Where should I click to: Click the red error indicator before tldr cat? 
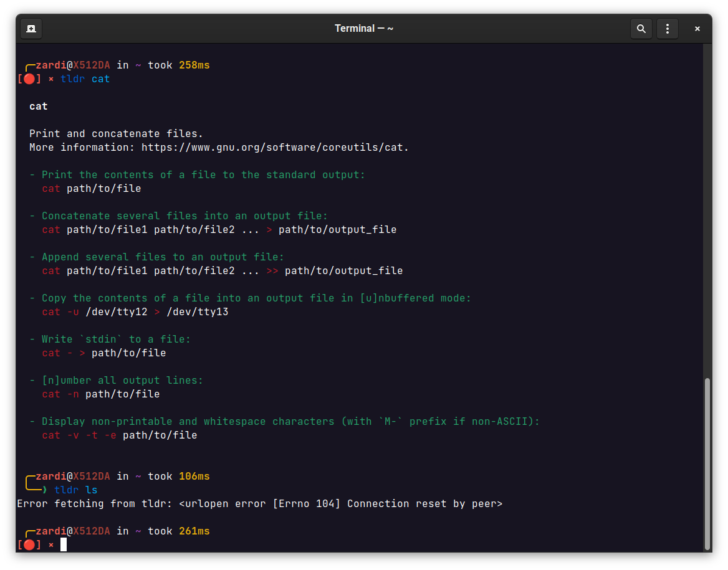(x=28, y=78)
